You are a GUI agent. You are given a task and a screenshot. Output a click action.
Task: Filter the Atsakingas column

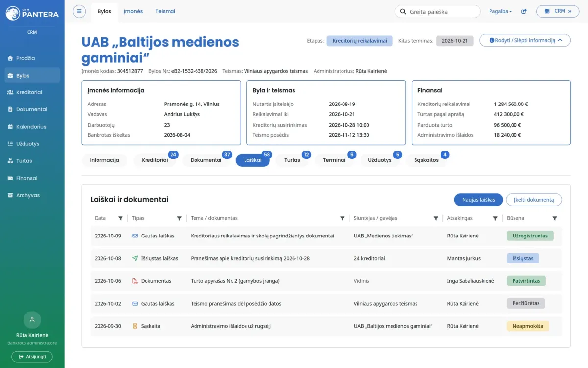point(495,218)
